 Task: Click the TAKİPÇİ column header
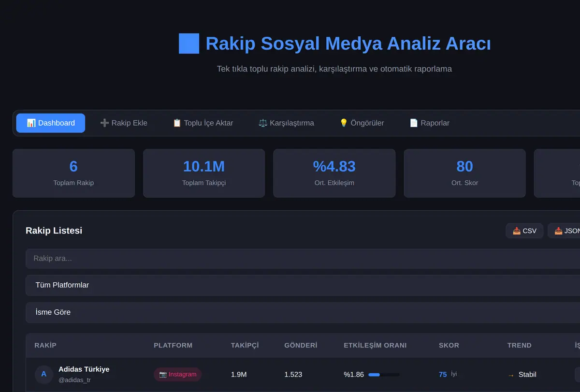click(245, 345)
